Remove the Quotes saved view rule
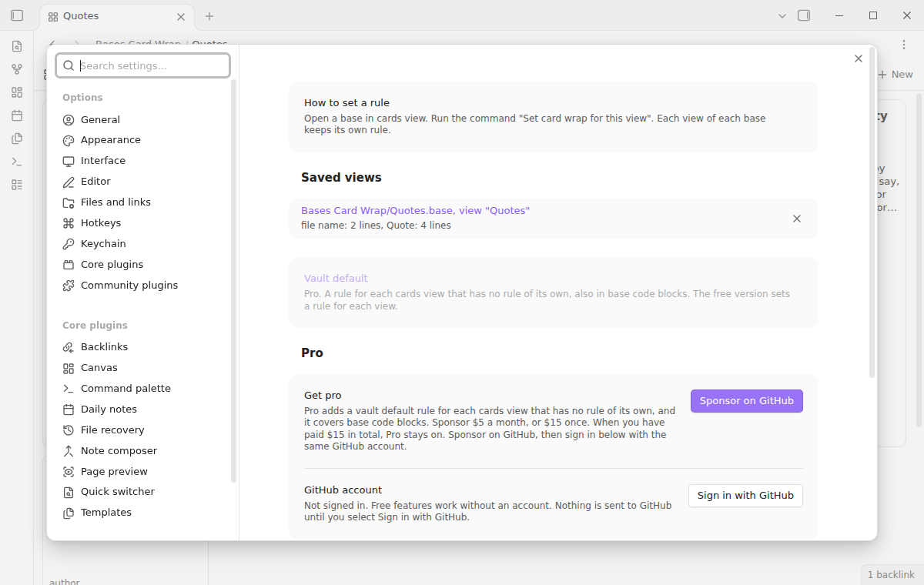The height and width of the screenshot is (585, 924). click(797, 219)
